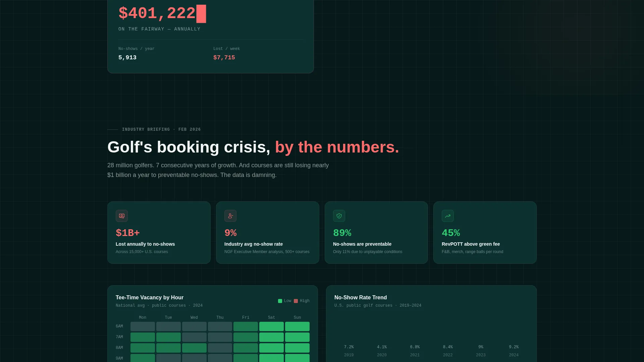Screen dimensions: 644x362
Task: Click the 'No-Show Rate Trend' title
Action: 361,298
